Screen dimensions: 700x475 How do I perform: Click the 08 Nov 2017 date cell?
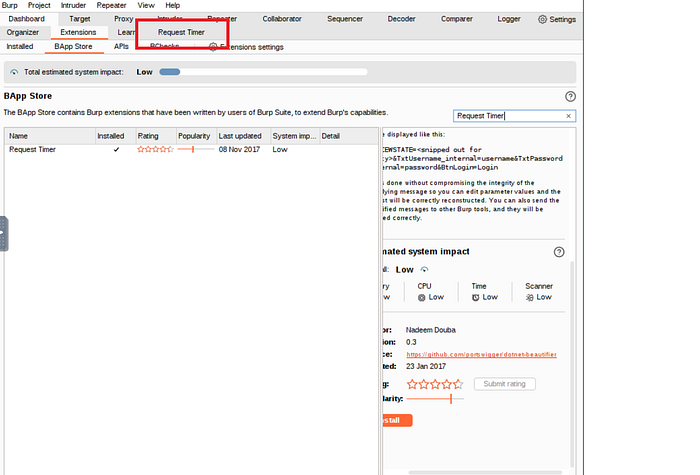(239, 150)
